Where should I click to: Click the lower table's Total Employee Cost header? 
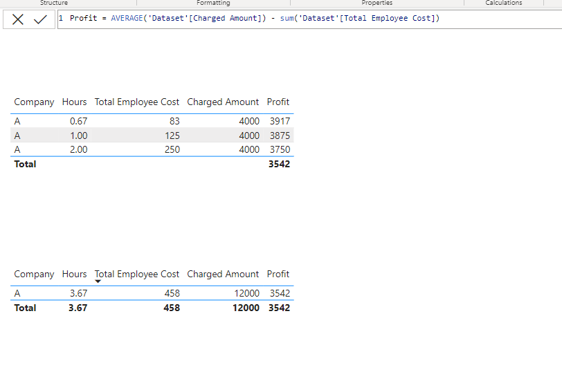(x=137, y=274)
